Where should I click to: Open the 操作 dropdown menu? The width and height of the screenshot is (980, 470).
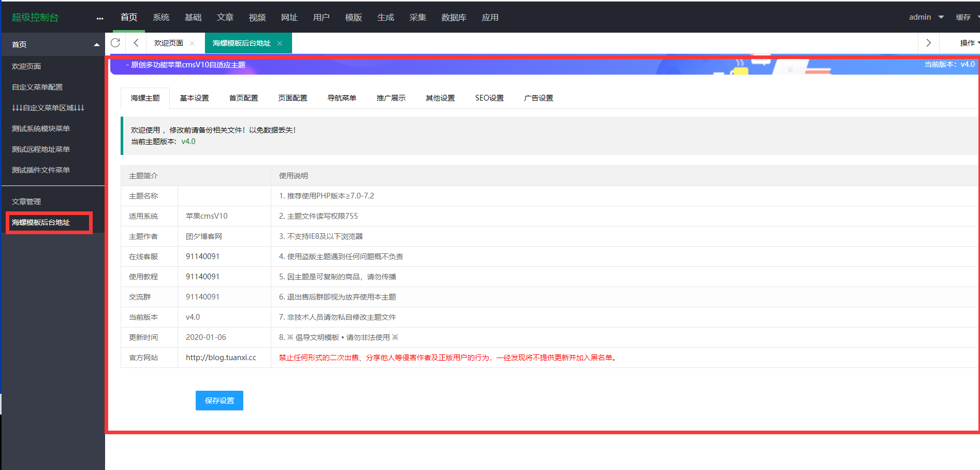[969, 43]
